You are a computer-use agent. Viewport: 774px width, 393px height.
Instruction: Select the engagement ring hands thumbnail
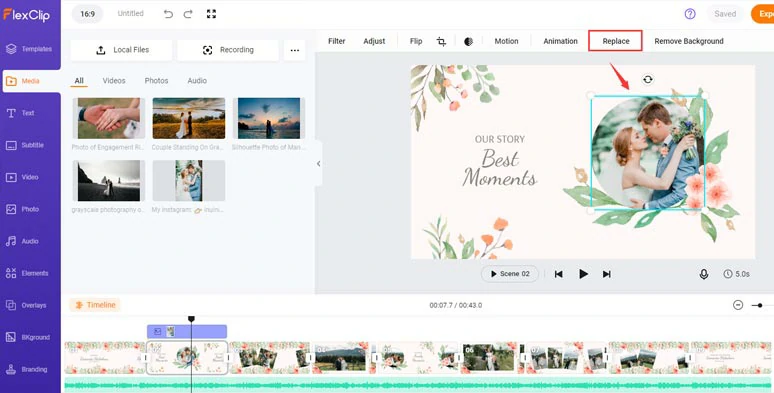109,118
